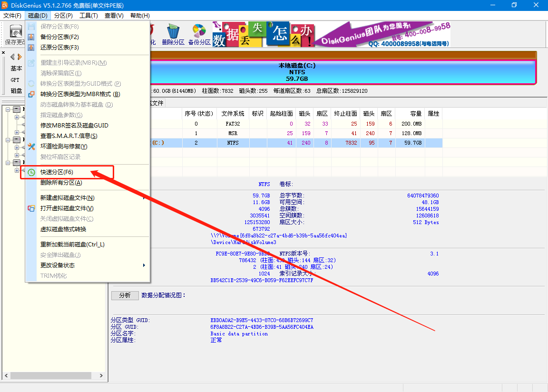
Task: Click the 200.0MB capacity cell
Action: (411, 124)
